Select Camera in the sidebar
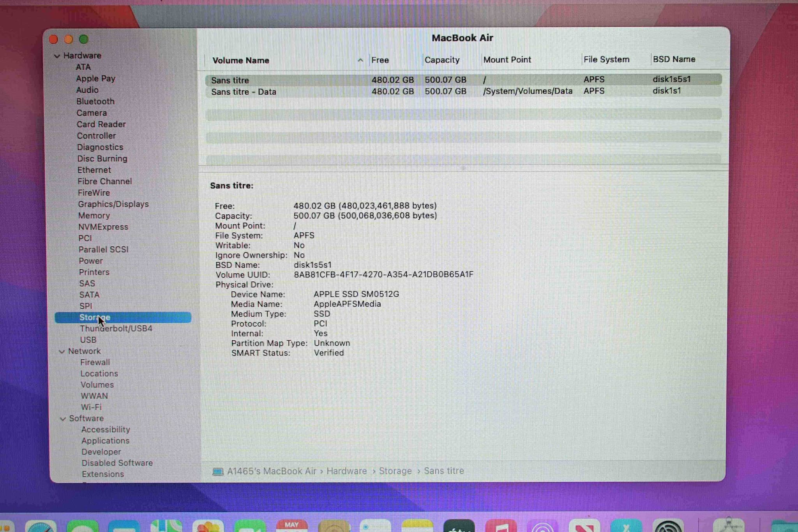 [x=92, y=113]
